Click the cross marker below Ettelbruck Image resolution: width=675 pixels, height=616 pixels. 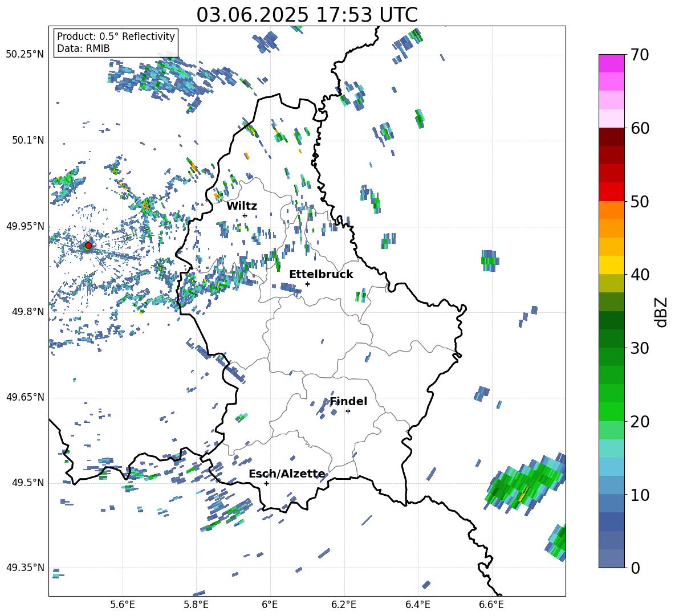(x=307, y=284)
